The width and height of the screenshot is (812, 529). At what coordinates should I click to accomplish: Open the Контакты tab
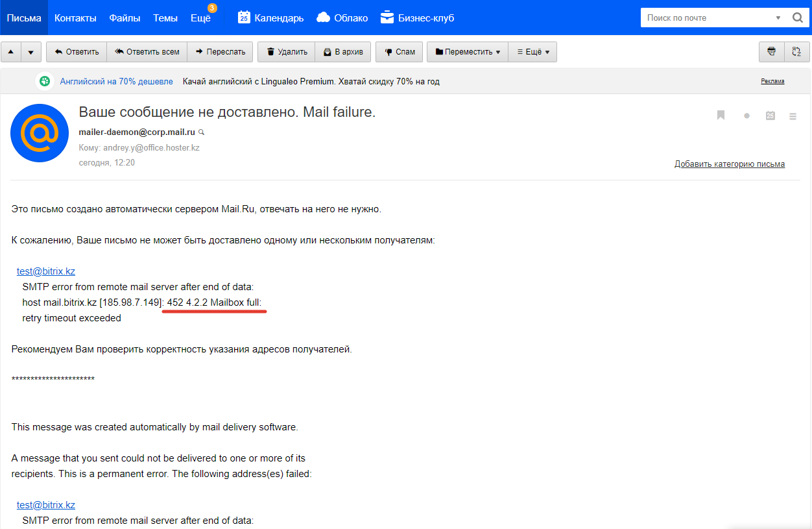click(x=75, y=18)
